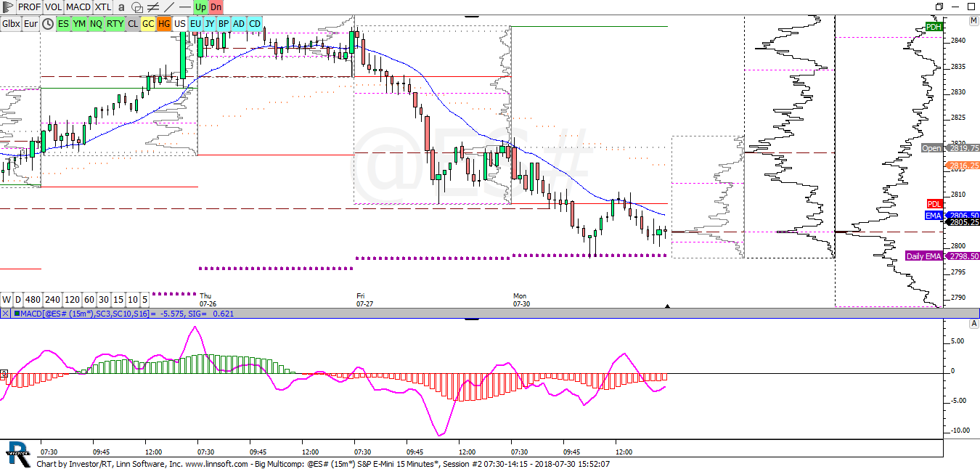Screen dimensions: 980x469
Task: Set periodicity to 5 minutes
Action: [145, 299]
